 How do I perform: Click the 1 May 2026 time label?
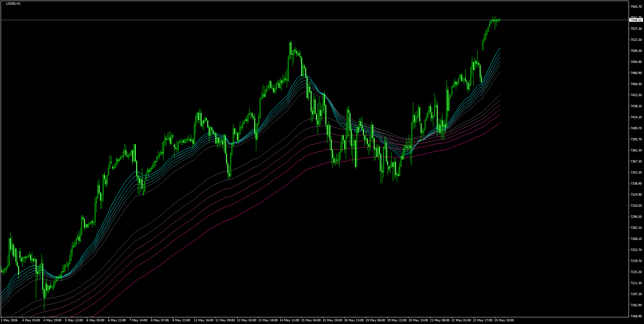click(x=9, y=320)
